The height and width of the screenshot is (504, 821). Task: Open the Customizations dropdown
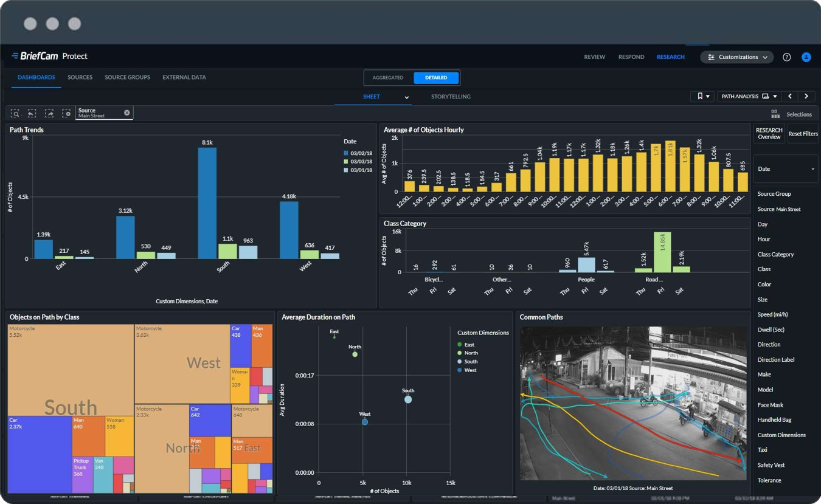click(736, 57)
